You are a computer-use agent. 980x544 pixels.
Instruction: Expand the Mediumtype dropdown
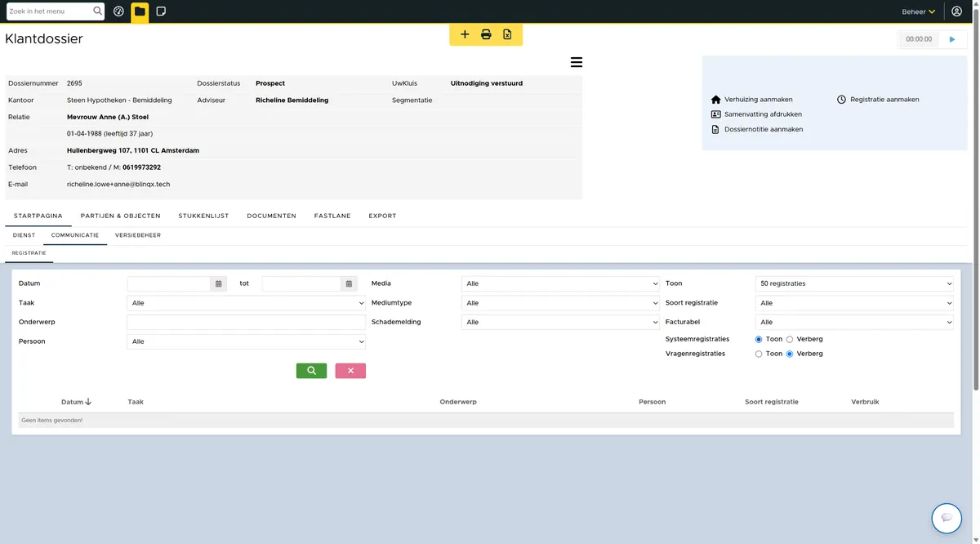click(x=560, y=303)
